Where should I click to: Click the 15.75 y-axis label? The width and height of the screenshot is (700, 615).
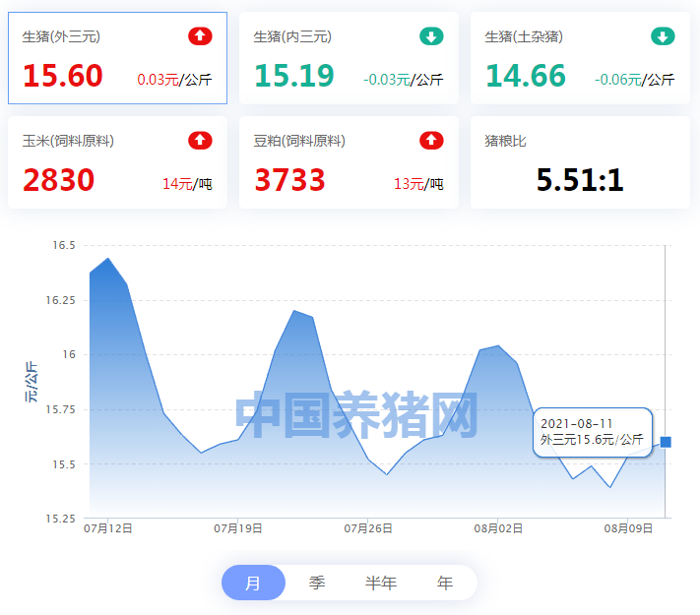pyautogui.click(x=61, y=409)
